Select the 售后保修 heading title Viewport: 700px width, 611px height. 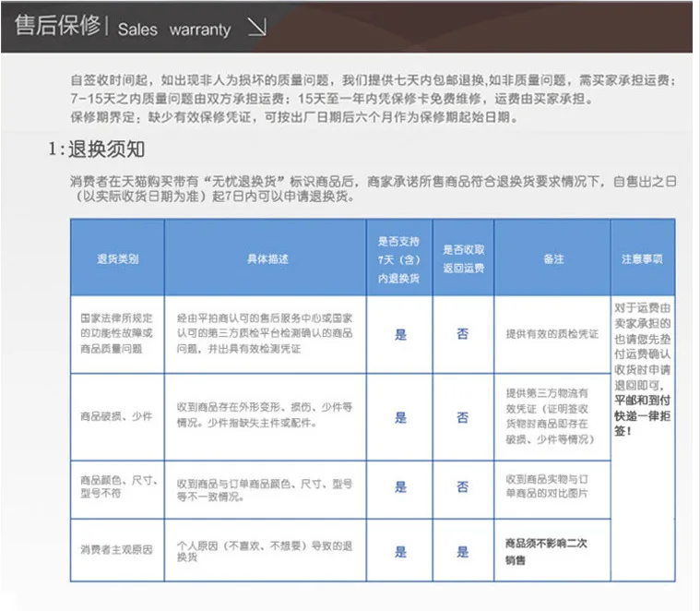[x=57, y=25]
